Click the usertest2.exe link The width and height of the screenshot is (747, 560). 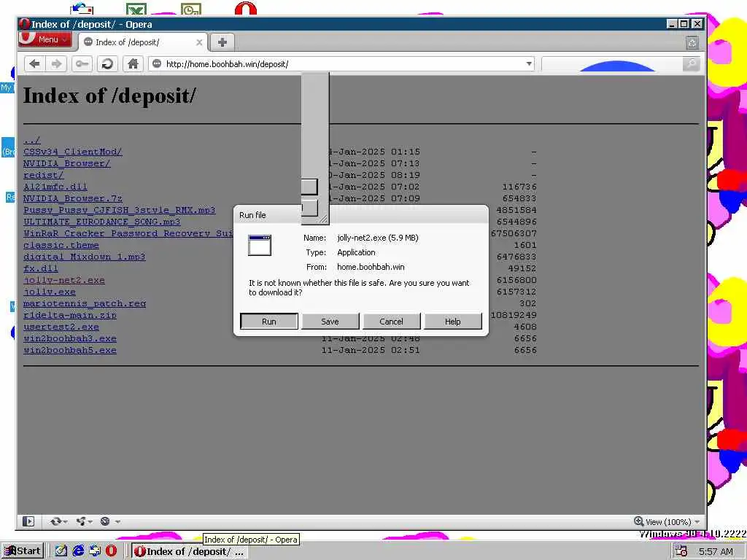61,327
